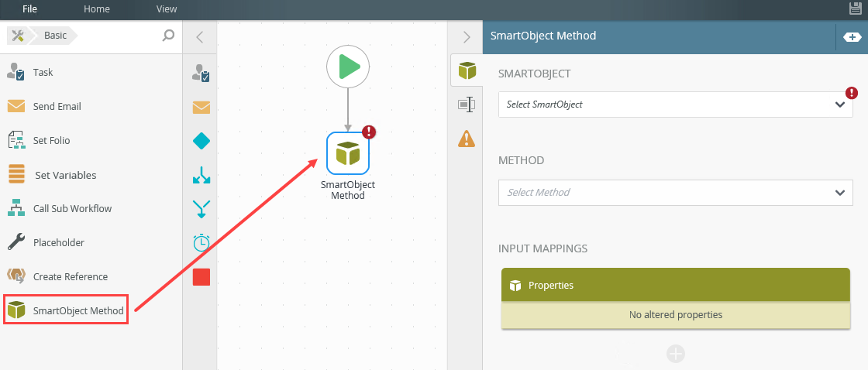Image resolution: width=868 pixels, height=370 pixels.
Task: Click the Properties input mapping header
Action: pos(675,286)
